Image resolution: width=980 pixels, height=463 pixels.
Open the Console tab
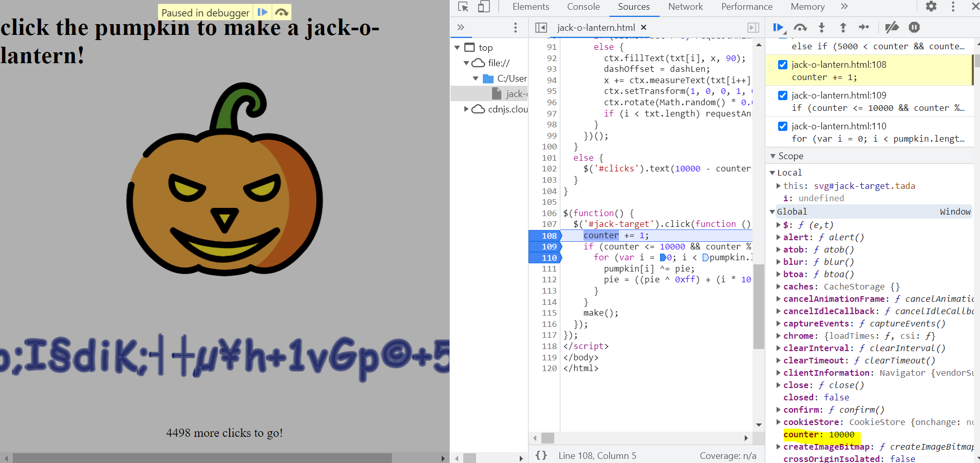click(x=583, y=7)
